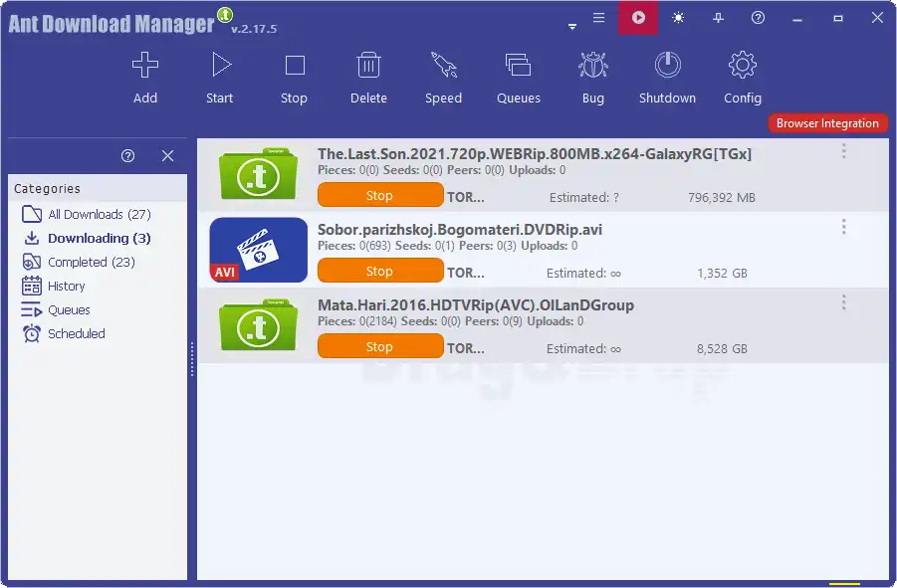
Task: Open help from title bar question icon
Action: tap(758, 18)
